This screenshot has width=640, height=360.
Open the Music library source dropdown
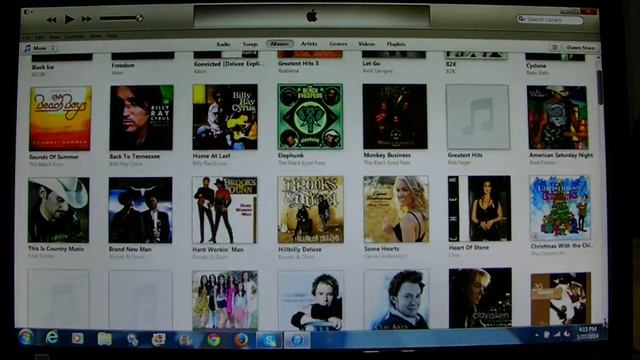(x=40, y=48)
